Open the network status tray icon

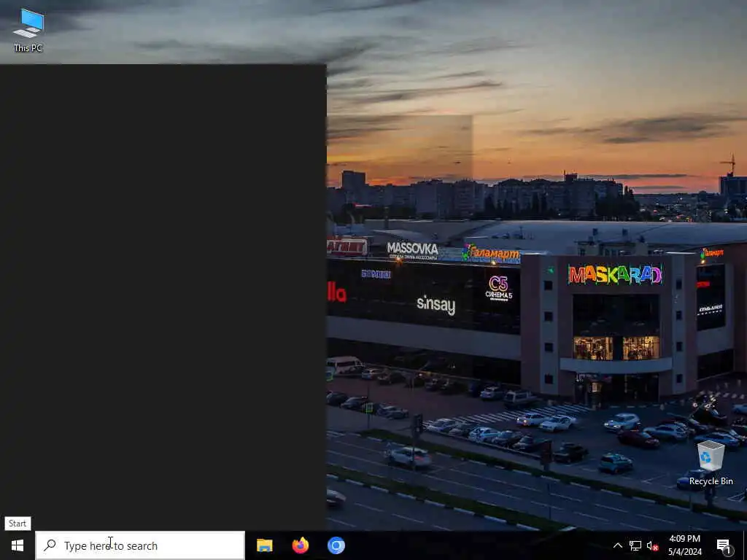635,545
